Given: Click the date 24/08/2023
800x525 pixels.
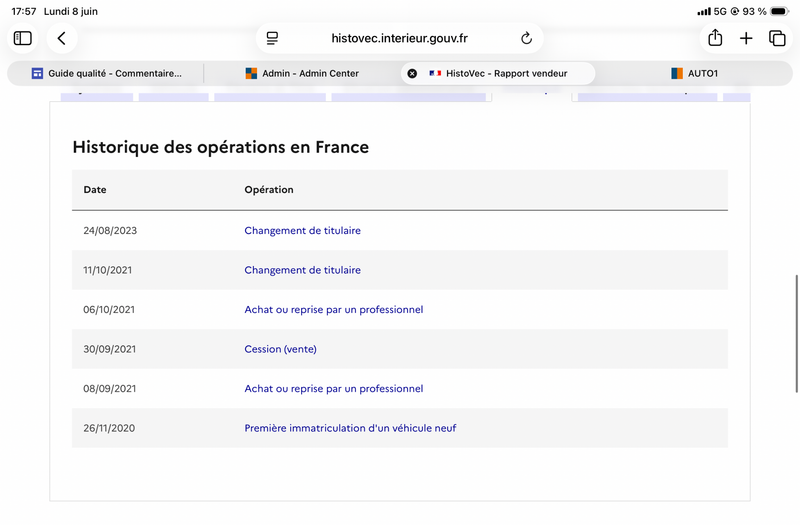Looking at the screenshot, I should click(110, 231).
